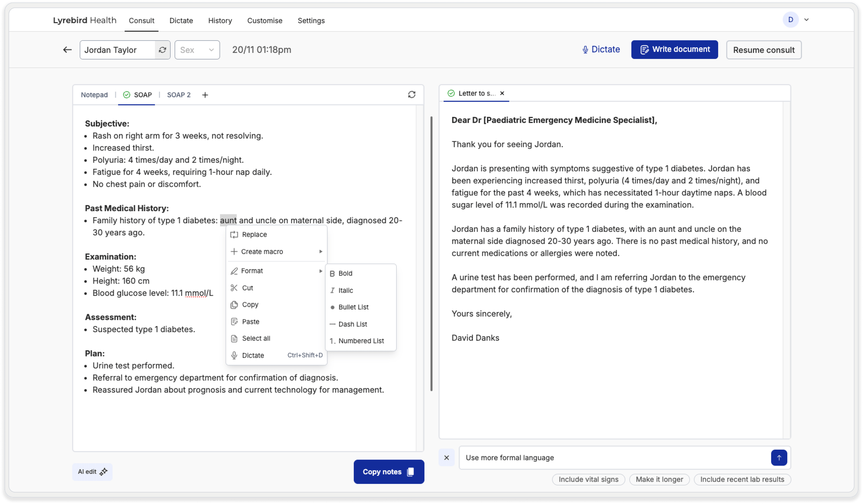Click the Copy notes button
The width and height of the screenshot is (863, 504).
(389, 471)
